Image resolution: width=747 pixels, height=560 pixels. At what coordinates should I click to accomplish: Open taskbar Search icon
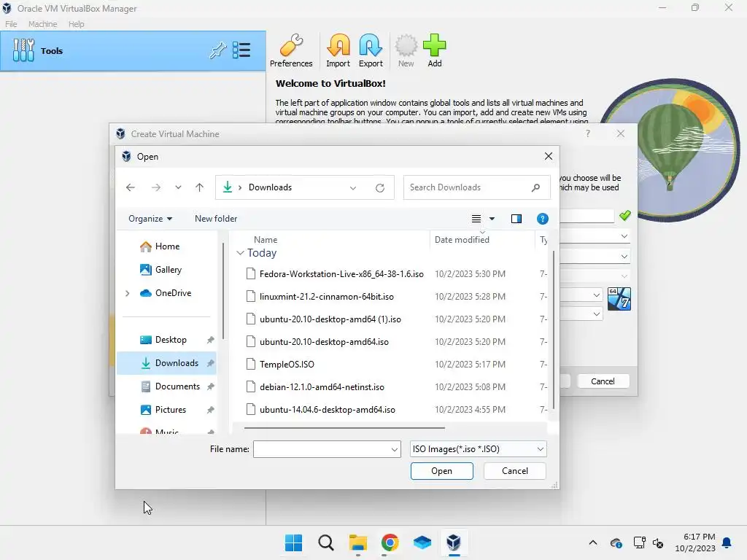pyautogui.click(x=326, y=542)
